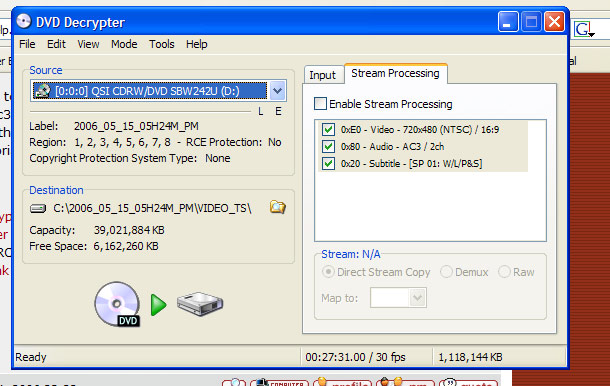This screenshot has width=610, height=386.
Task: Expand the Source drive dropdown
Action: [277, 91]
